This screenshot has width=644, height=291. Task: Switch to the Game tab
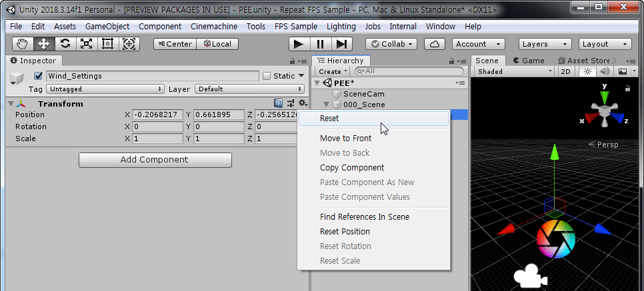click(529, 61)
